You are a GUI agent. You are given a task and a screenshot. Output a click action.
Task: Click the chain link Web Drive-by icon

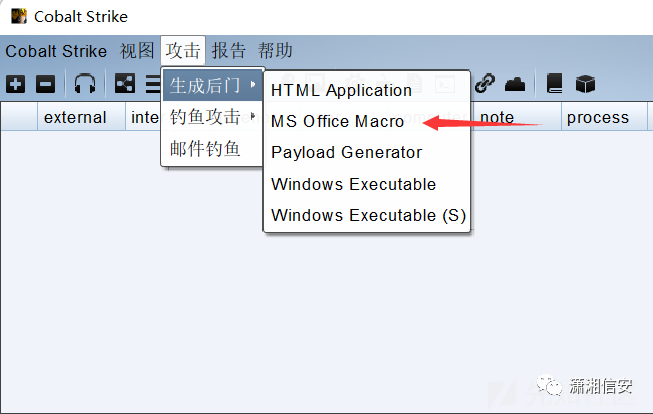(485, 83)
